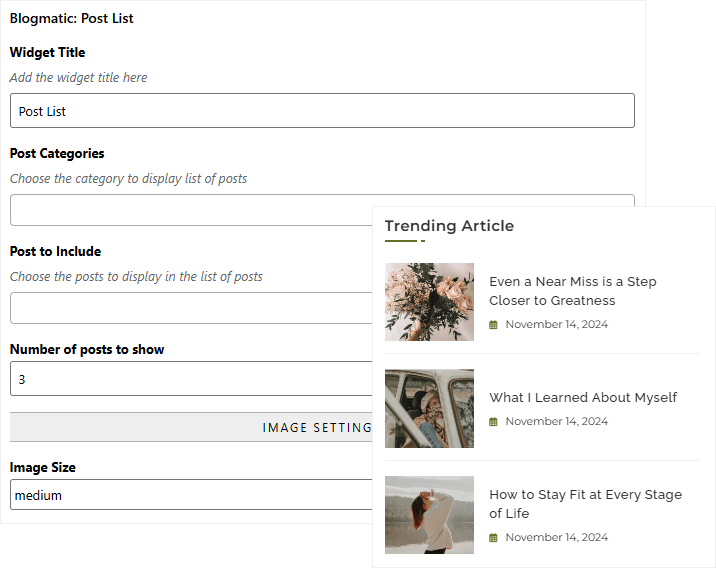Click the first article's November 14 date
716x568 pixels.
[x=556, y=325]
